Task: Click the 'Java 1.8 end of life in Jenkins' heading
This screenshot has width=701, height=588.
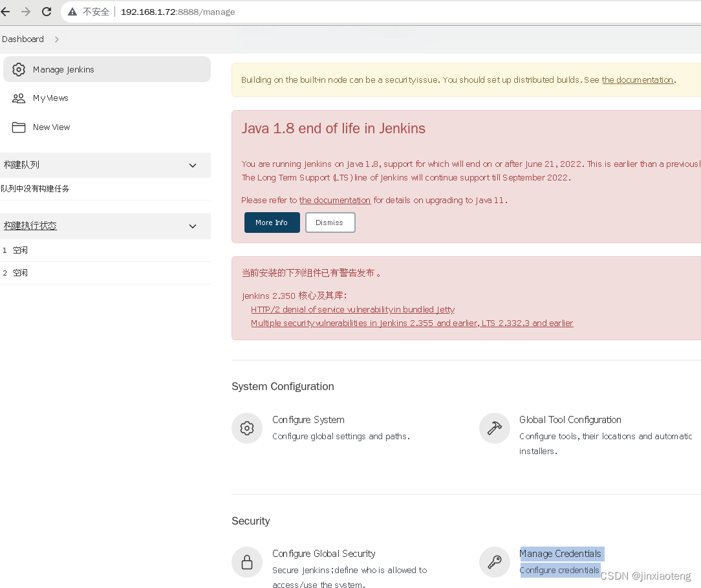Action: pyautogui.click(x=334, y=128)
